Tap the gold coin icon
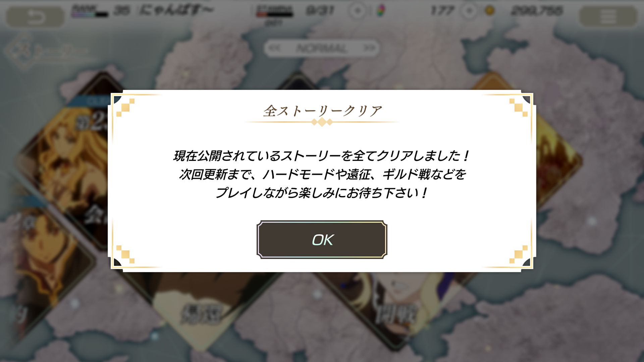Screen dimensions: 644x362 pyautogui.click(x=490, y=11)
